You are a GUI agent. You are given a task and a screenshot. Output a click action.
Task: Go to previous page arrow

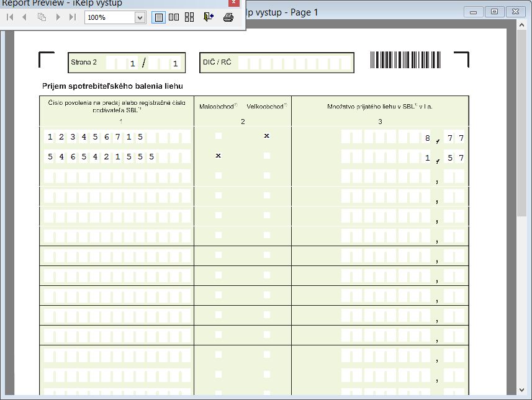25,17
